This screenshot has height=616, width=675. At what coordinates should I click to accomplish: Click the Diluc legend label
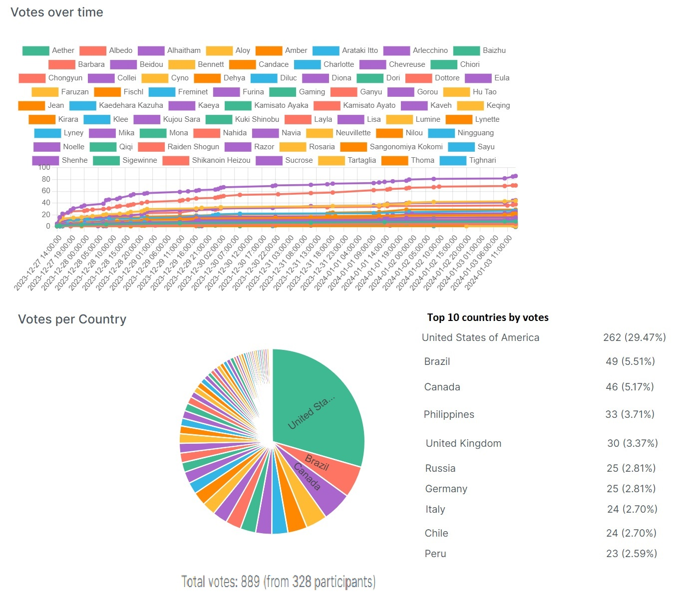[289, 78]
